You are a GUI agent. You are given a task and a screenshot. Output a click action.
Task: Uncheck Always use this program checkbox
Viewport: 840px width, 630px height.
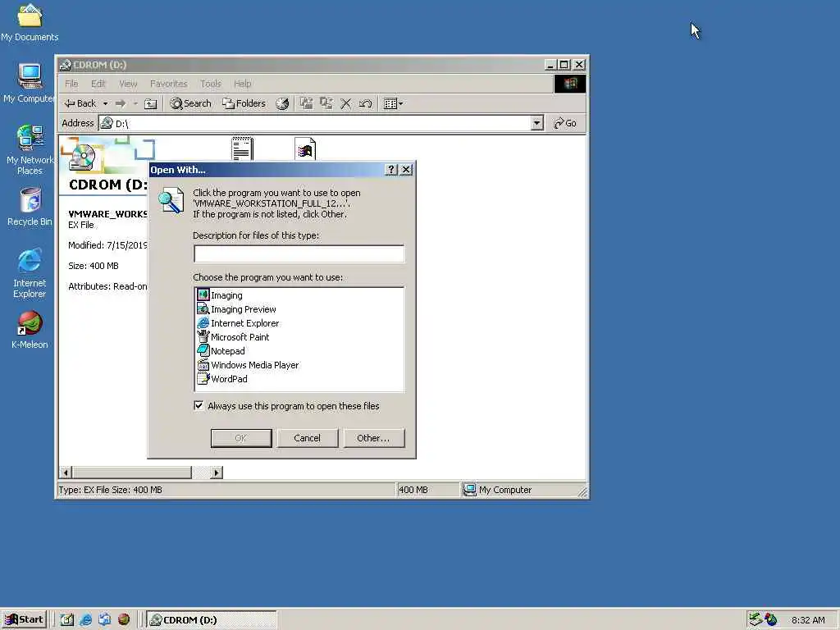click(x=199, y=405)
